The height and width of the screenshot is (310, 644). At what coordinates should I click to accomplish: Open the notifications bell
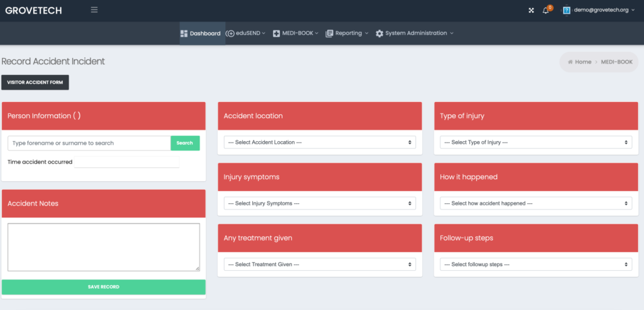546,10
